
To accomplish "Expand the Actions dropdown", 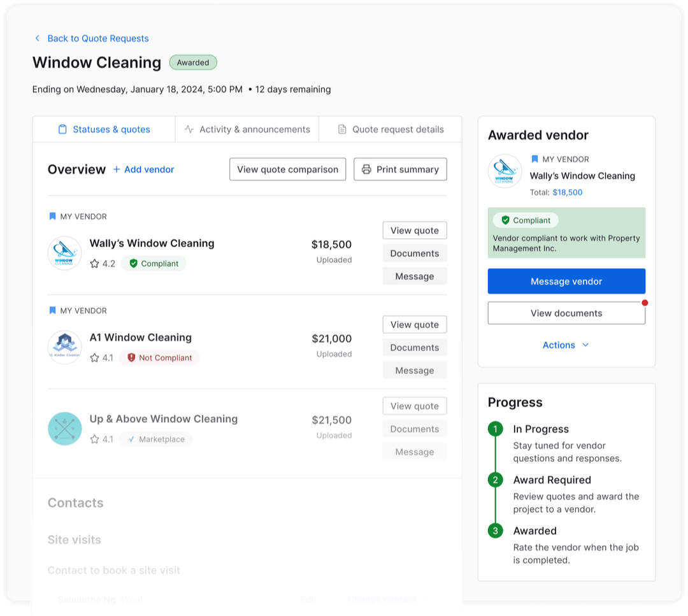I will pyautogui.click(x=566, y=345).
